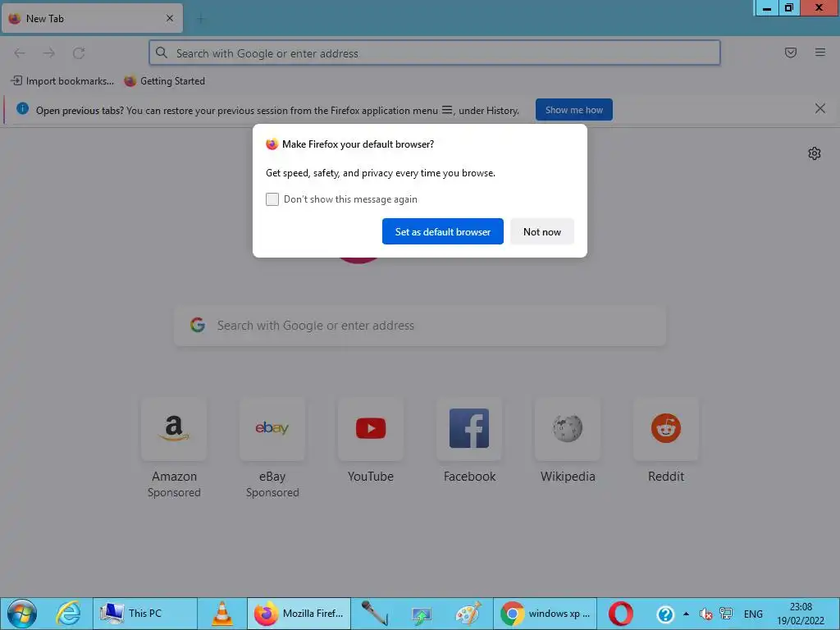Image resolution: width=840 pixels, height=630 pixels.
Task: Dismiss dialog with Not now
Action: (x=541, y=231)
